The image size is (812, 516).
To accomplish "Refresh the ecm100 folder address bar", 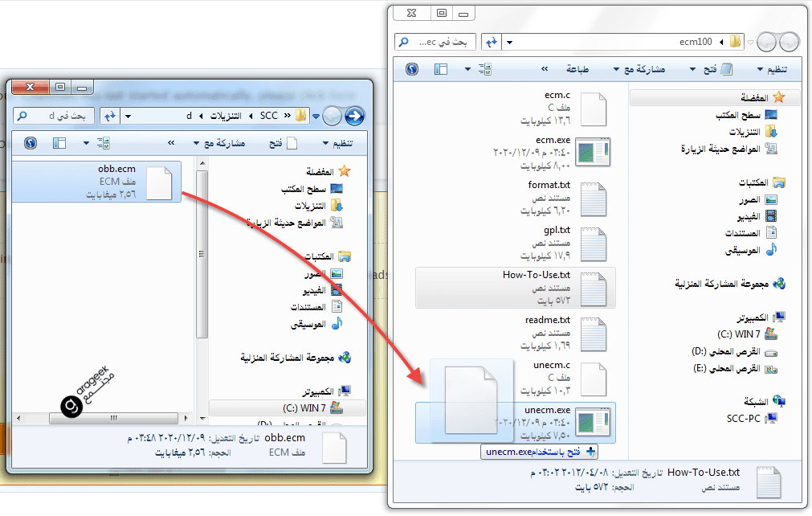I will (x=492, y=42).
